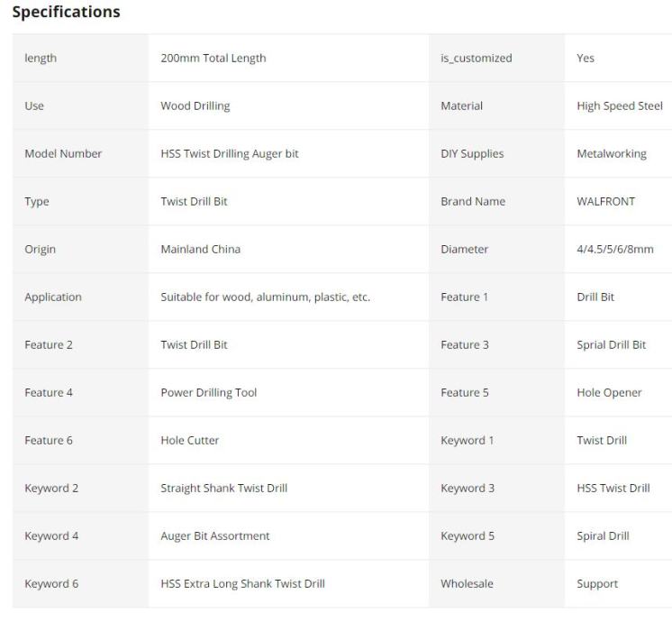
Task: Click the Specifications heading
Action: point(66,13)
